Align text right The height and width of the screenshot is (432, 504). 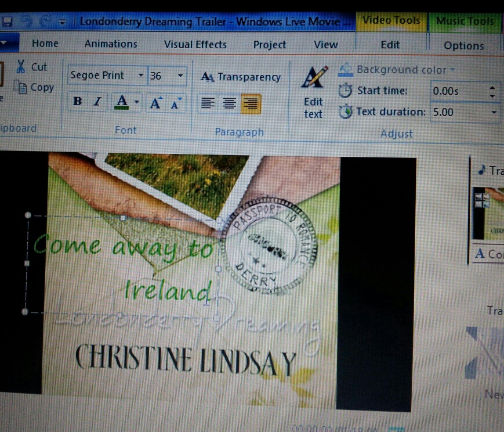click(251, 104)
